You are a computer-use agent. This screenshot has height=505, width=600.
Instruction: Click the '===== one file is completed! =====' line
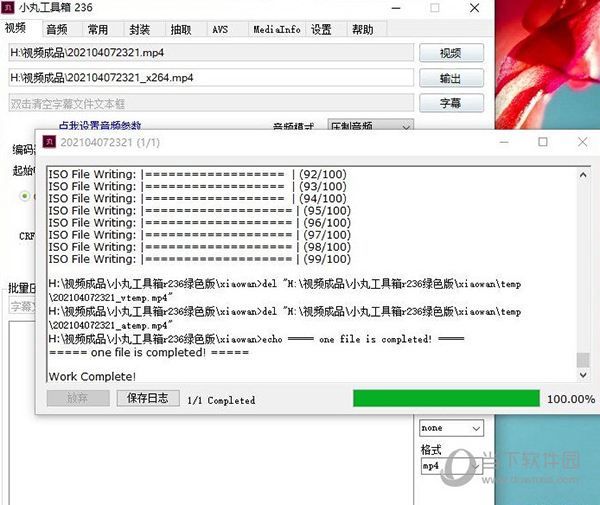coord(149,352)
